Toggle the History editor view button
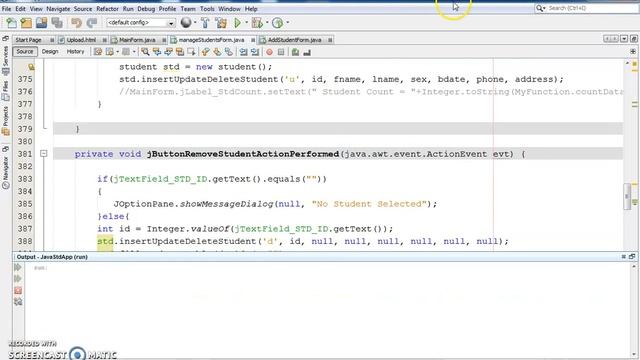 point(75,52)
